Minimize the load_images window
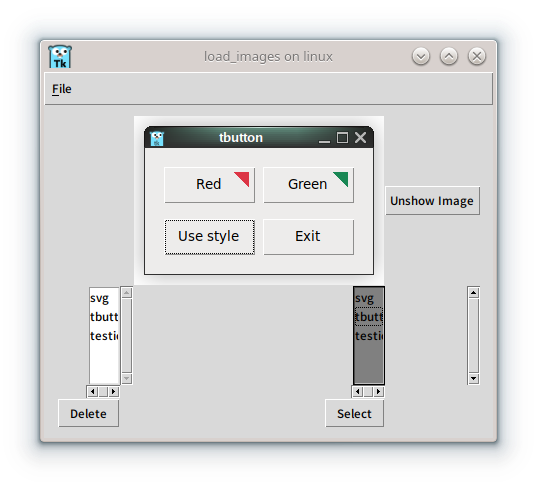Screen dimensions: 537x482 [x=421, y=56]
